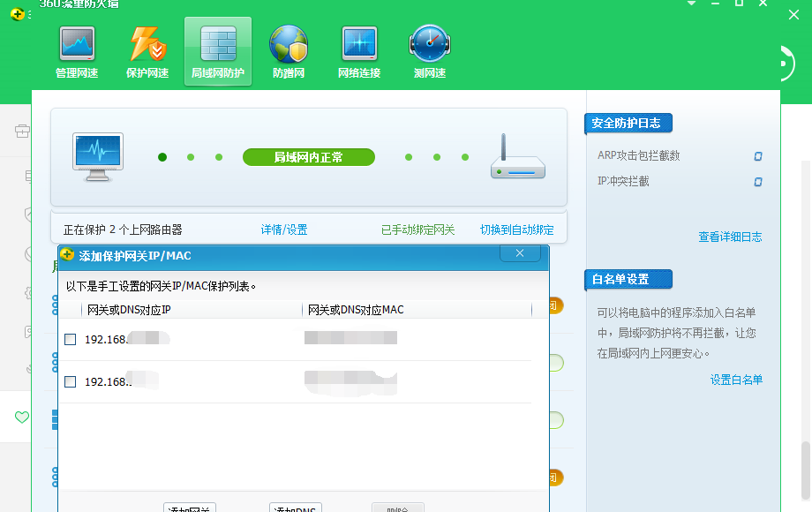Click the 360 logo in the title bar
This screenshot has height=512, width=812.
click(x=18, y=14)
